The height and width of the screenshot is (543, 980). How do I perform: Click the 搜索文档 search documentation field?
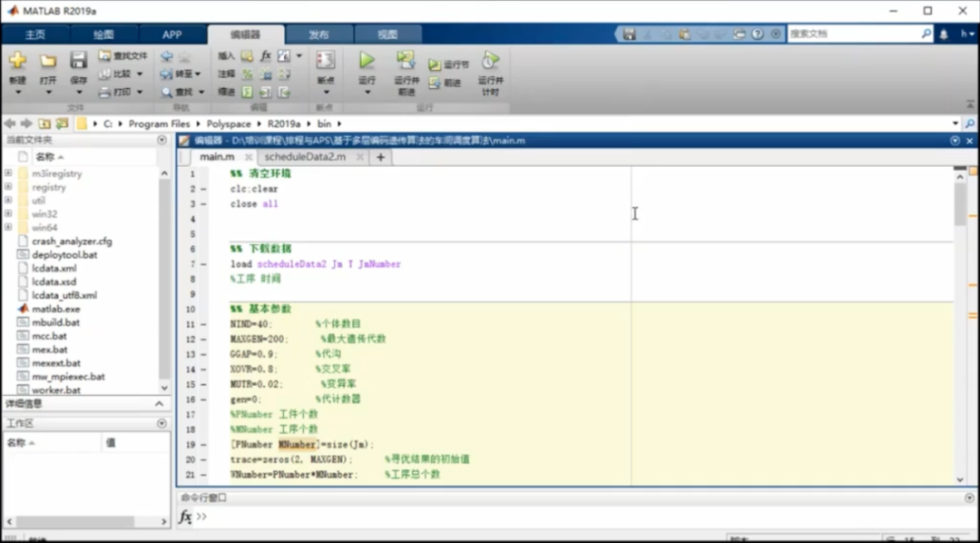tap(853, 34)
